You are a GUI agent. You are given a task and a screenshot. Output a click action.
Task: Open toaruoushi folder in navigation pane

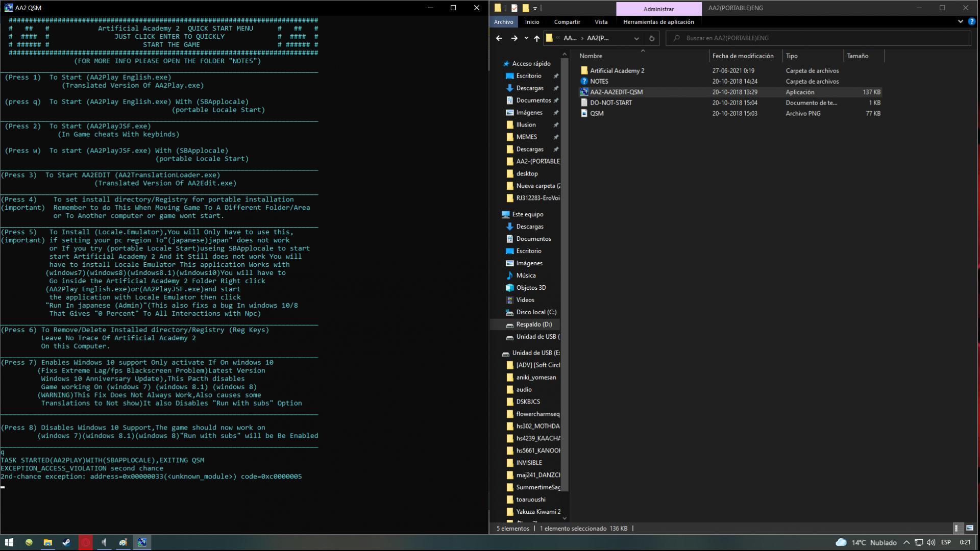point(530,499)
